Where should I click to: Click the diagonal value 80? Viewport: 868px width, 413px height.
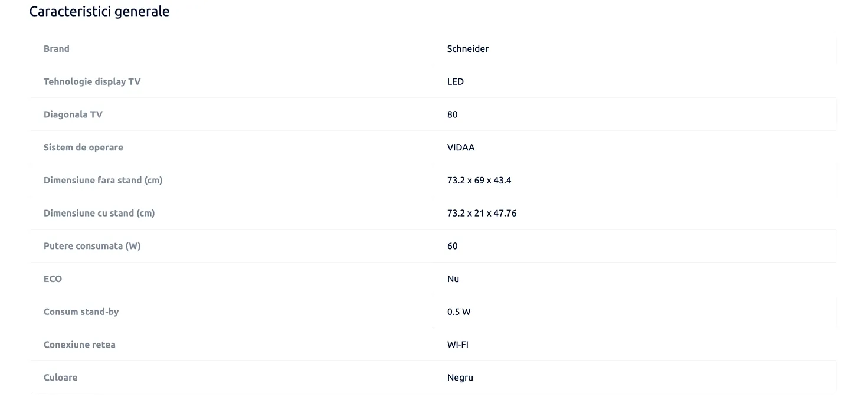(x=453, y=114)
